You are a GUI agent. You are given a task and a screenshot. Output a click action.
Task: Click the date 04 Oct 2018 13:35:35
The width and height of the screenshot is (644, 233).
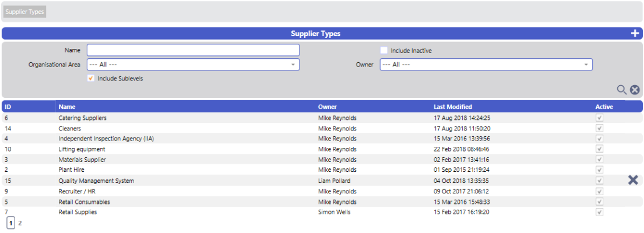461,181
